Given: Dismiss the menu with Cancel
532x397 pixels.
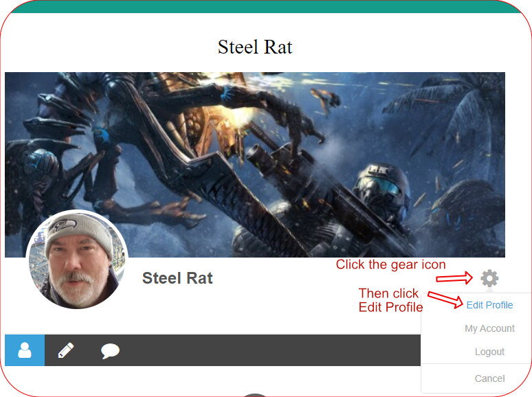Looking at the screenshot, I should tap(489, 378).
